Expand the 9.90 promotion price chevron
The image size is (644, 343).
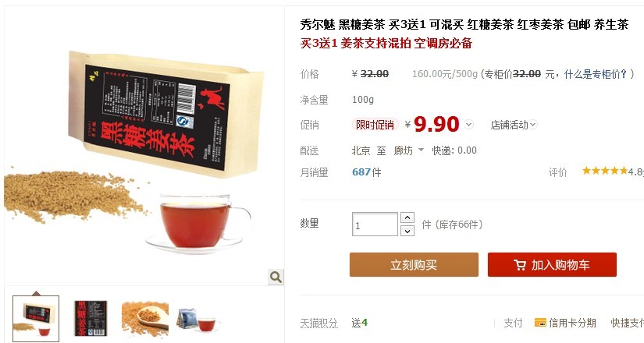(x=468, y=124)
